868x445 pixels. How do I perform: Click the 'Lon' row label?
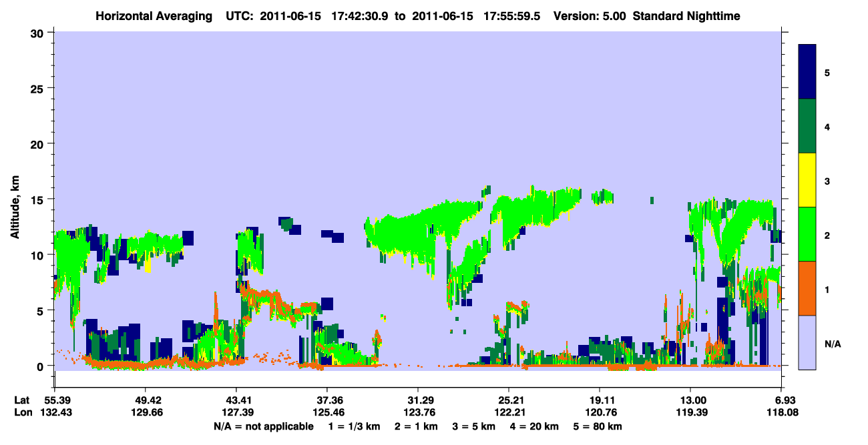[22, 413]
